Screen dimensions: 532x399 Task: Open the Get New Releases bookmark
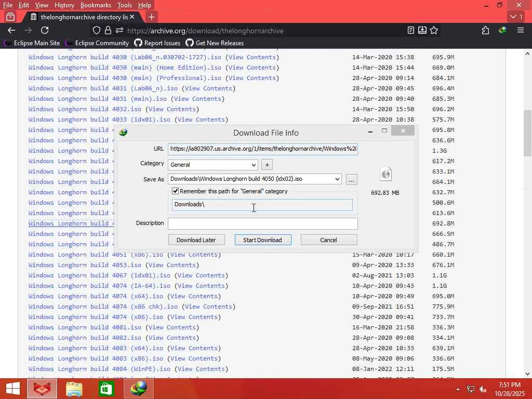pyautogui.click(x=215, y=43)
